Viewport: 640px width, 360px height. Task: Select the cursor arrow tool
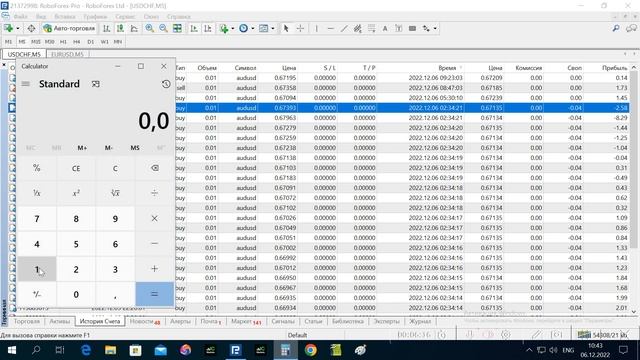coord(286,28)
